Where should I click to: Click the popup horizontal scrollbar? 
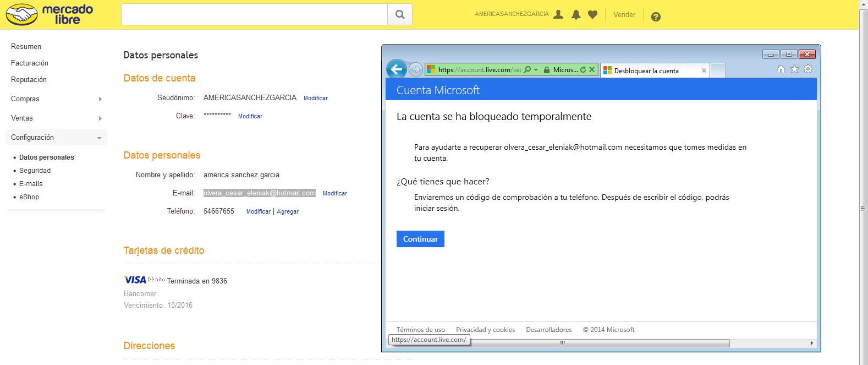[x=600, y=343]
